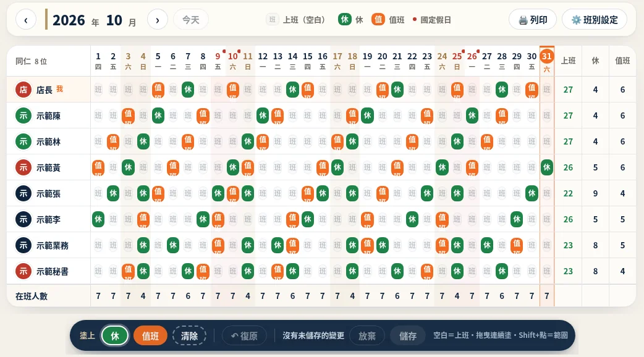Click 示範秘書's 值 badge on day 23
Screen dimensions: 644x357
[427, 271]
